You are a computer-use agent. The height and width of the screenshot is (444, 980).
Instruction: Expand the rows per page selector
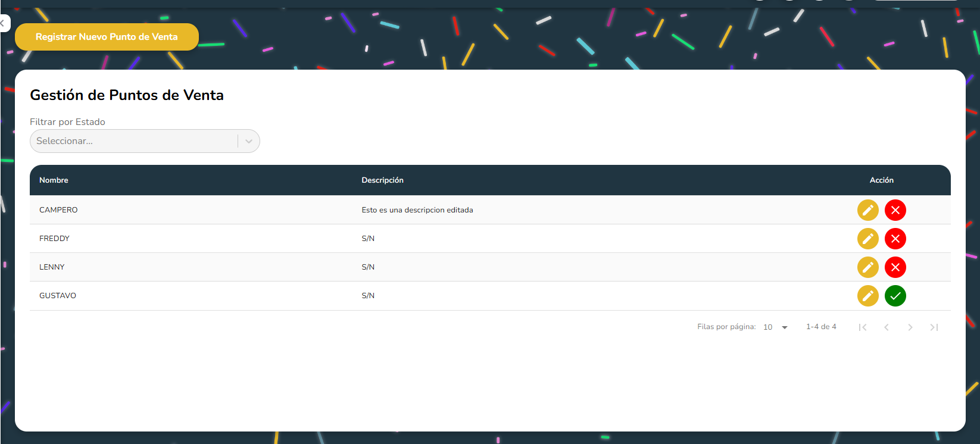[x=776, y=327]
